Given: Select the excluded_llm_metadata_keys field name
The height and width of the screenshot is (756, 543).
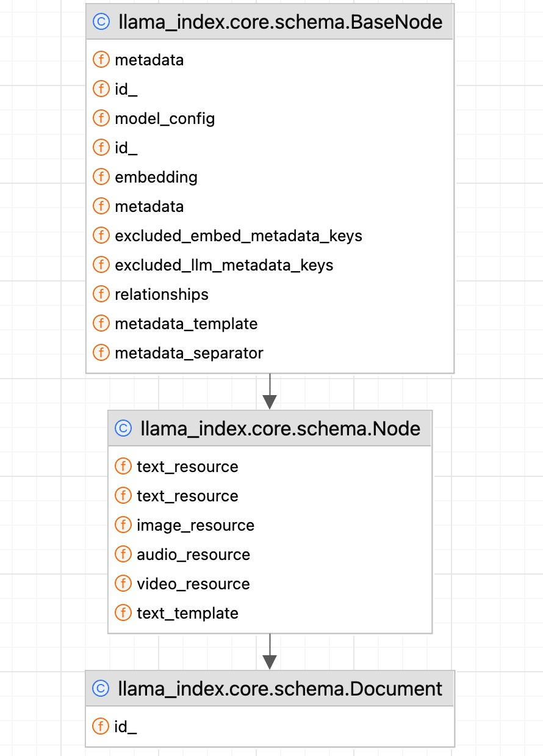Looking at the screenshot, I should [x=224, y=265].
